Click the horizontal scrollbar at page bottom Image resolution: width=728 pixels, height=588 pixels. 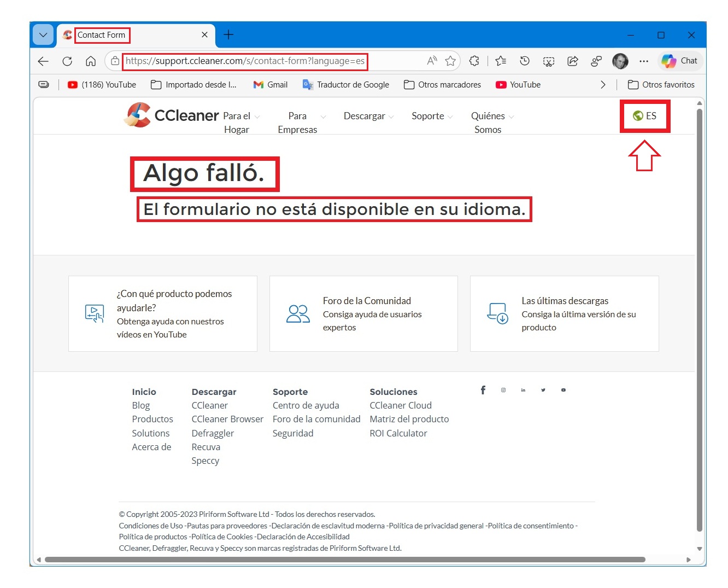pos(344,560)
